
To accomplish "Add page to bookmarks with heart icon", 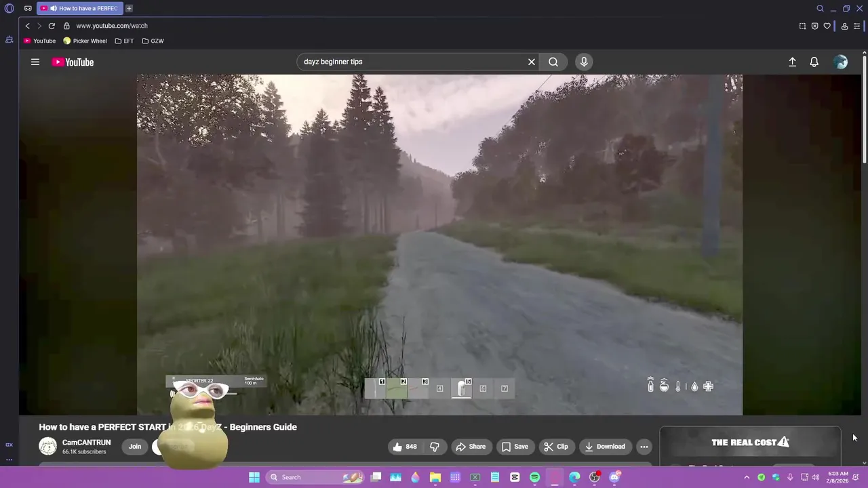I will click(x=827, y=26).
